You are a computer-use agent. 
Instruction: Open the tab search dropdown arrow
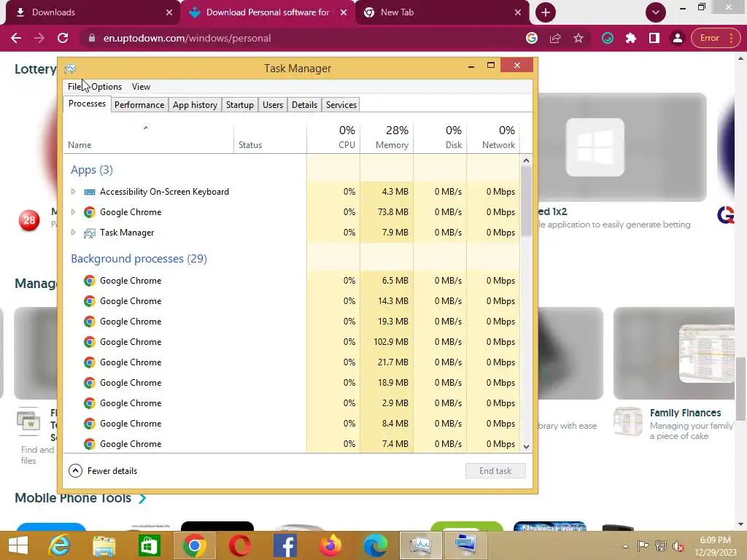pyautogui.click(x=656, y=12)
